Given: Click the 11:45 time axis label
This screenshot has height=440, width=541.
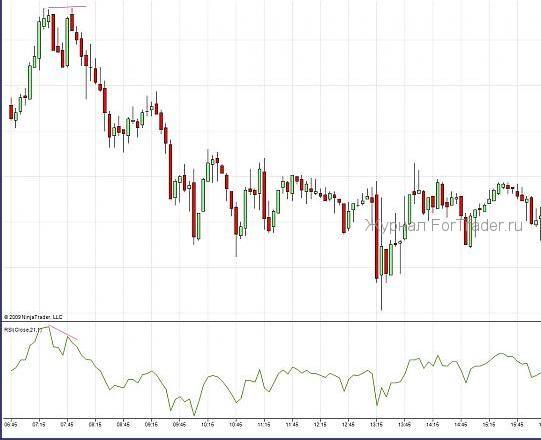Looking at the screenshot, I should (x=292, y=424).
